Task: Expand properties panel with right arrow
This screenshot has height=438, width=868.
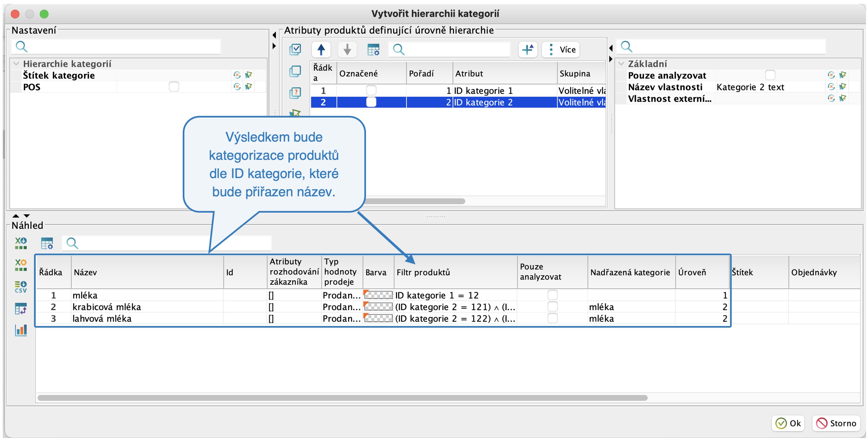Action: 611,59
